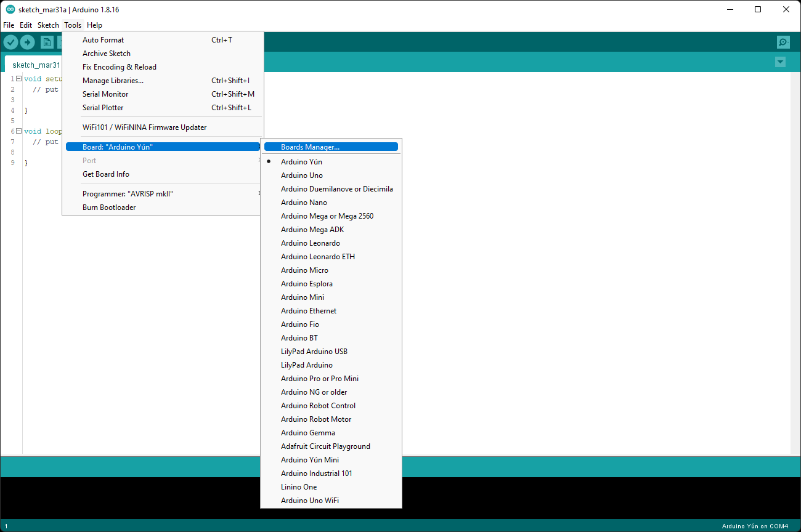Open the Help menu
The height and width of the screenshot is (532, 801).
[94, 25]
